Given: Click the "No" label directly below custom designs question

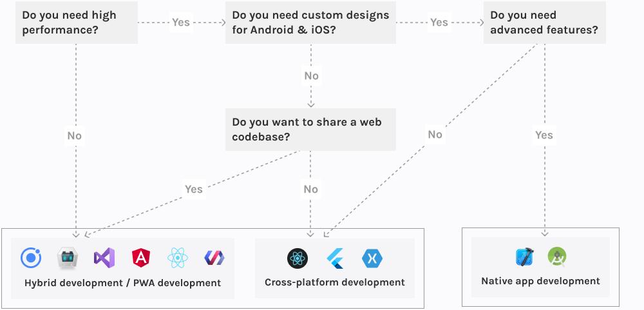Looking at the screenshot, I should (x=311, y=76).
